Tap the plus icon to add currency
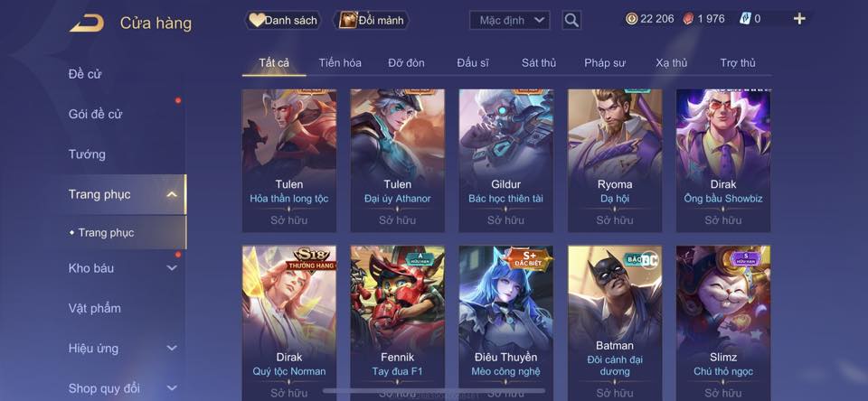Viewport: 868px width, 401px height. 798,19
